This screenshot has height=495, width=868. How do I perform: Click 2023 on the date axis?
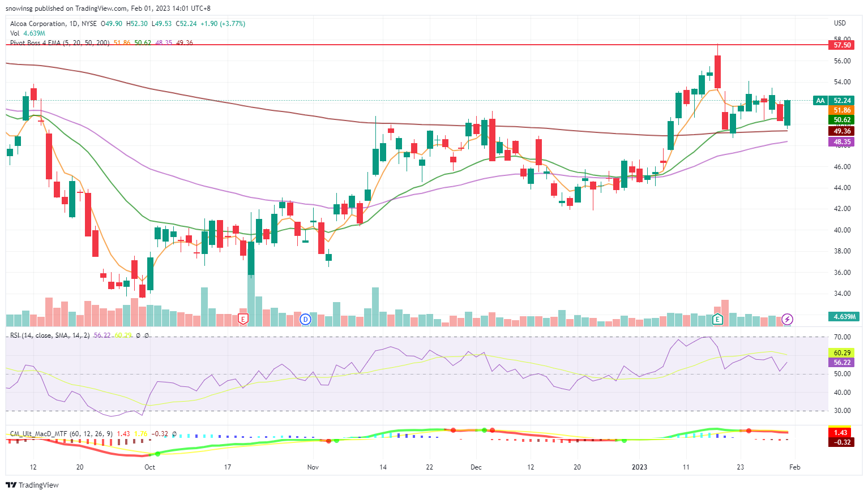[639, 467]
